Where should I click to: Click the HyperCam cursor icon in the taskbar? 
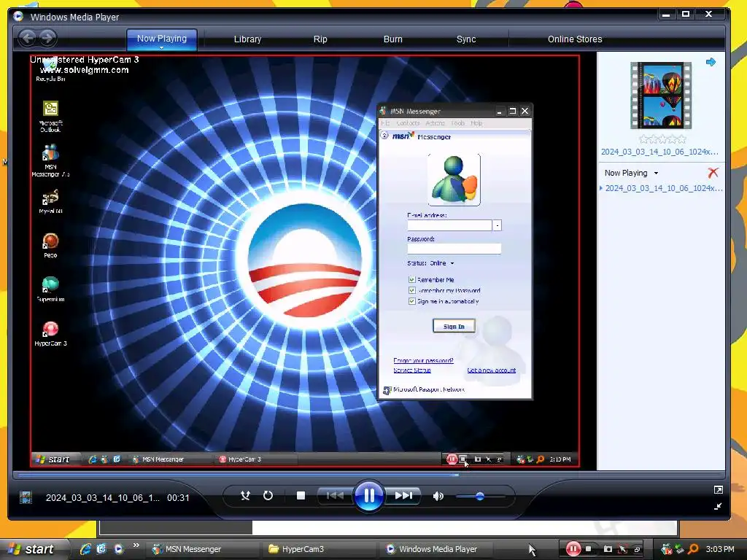pyautogui.click(x=622, y=550)
